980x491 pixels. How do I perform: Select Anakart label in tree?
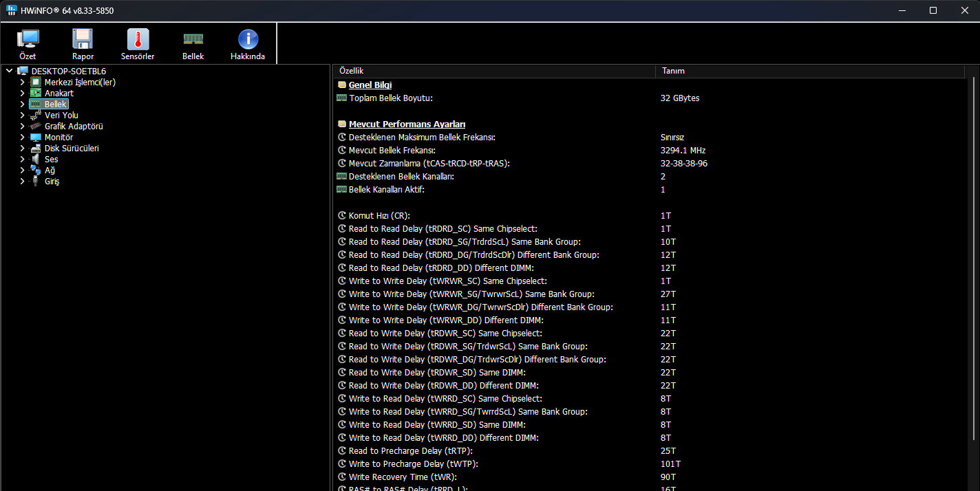tap(59, 93)
